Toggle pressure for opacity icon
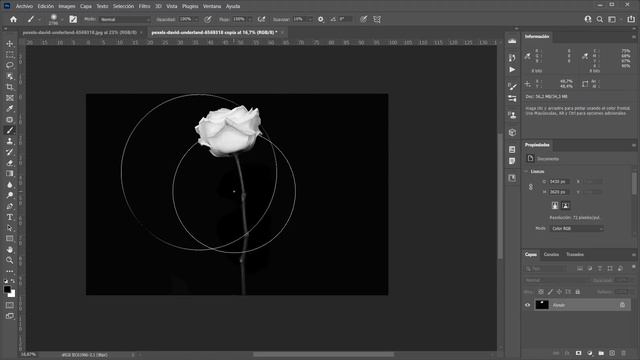This screenshot has height=360, width=640. pos(208,19)
